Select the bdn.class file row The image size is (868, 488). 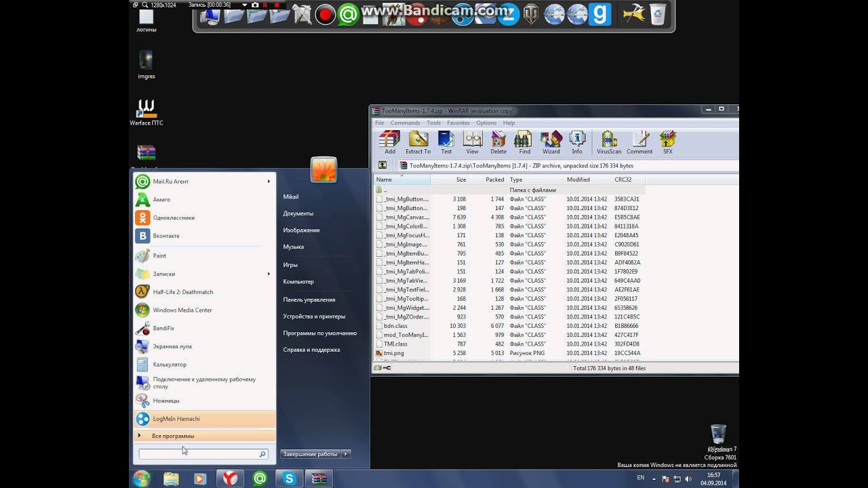click(x=509, y=326)
